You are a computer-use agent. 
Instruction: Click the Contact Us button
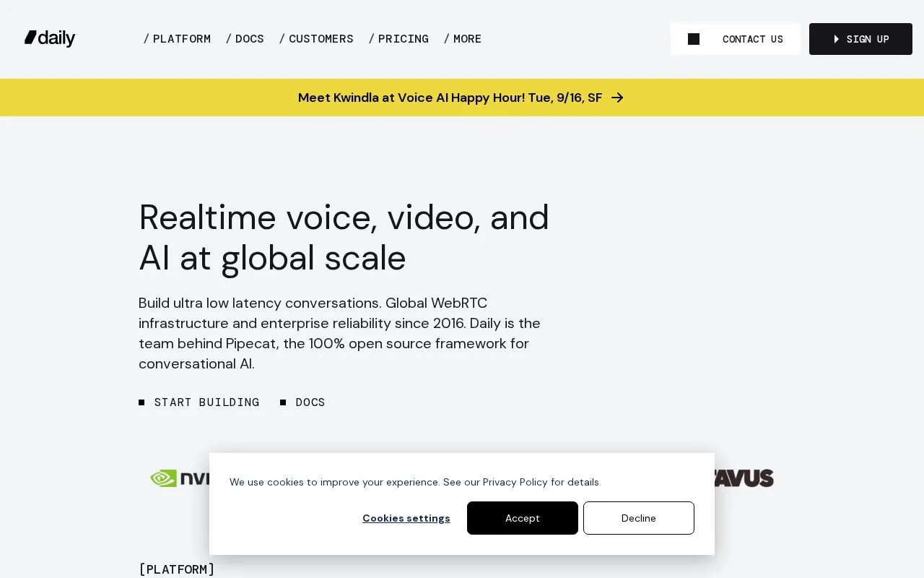click(736, 39)
